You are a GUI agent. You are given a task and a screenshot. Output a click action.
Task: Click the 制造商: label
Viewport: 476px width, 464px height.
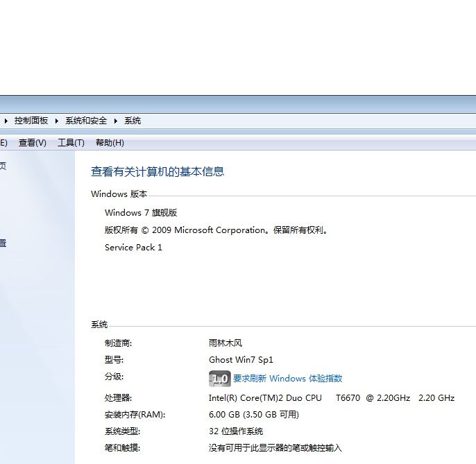tap(119, 343)
